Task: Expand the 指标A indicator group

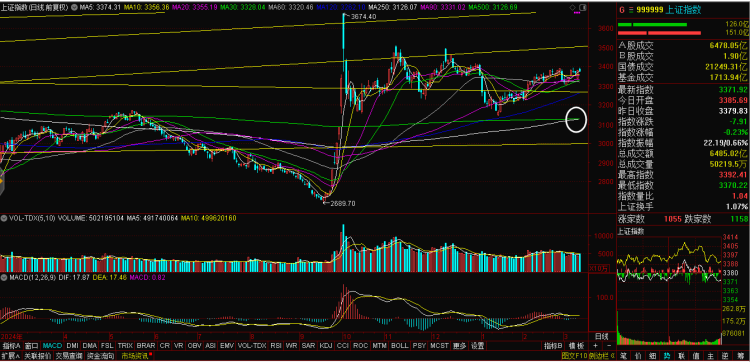Action: tap(11, 345)
